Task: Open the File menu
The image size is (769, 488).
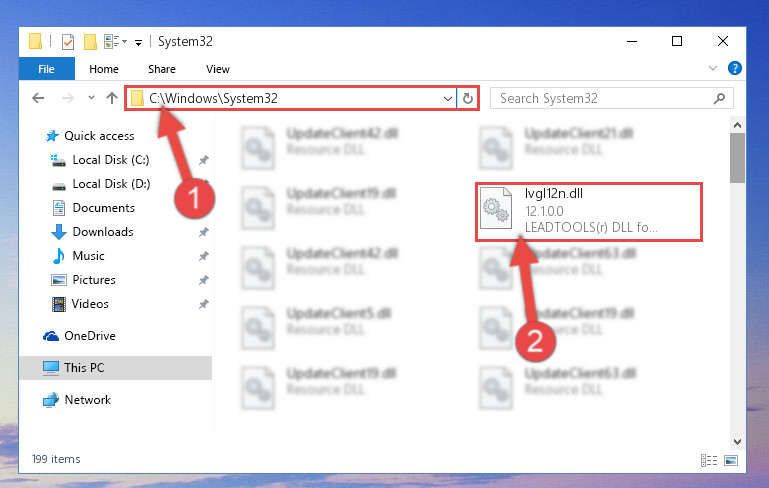Action: click(x=47, y=69)
